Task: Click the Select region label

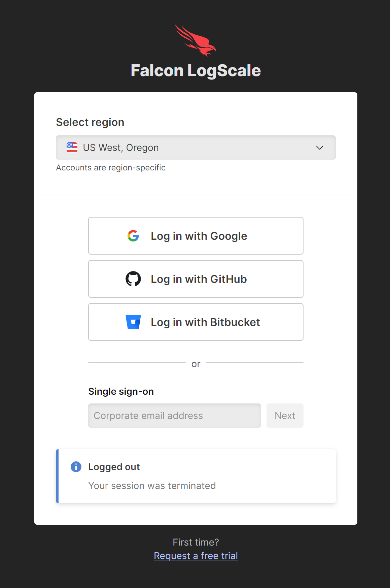Action: pos(90,122)
